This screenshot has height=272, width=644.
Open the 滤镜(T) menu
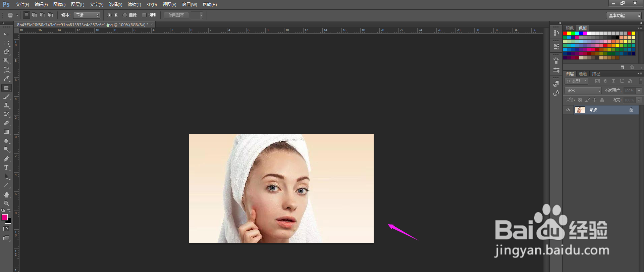click(134, 5)
